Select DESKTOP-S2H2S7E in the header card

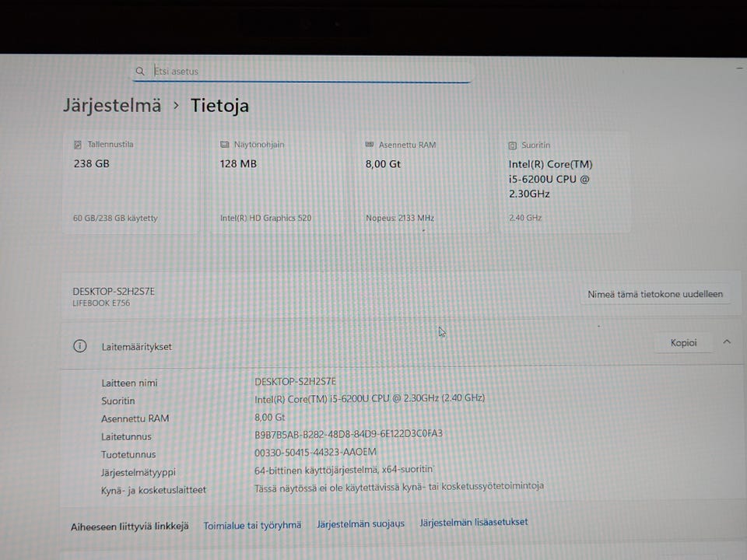click(x=114, y=292)
